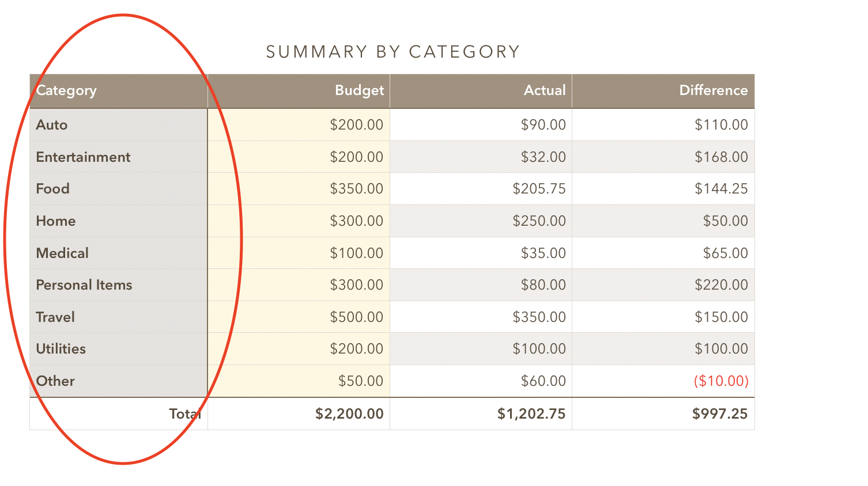Select the Food actual cell $205.75
The height and width of the screenshot is (486, 868).
(x=539, y=189)
